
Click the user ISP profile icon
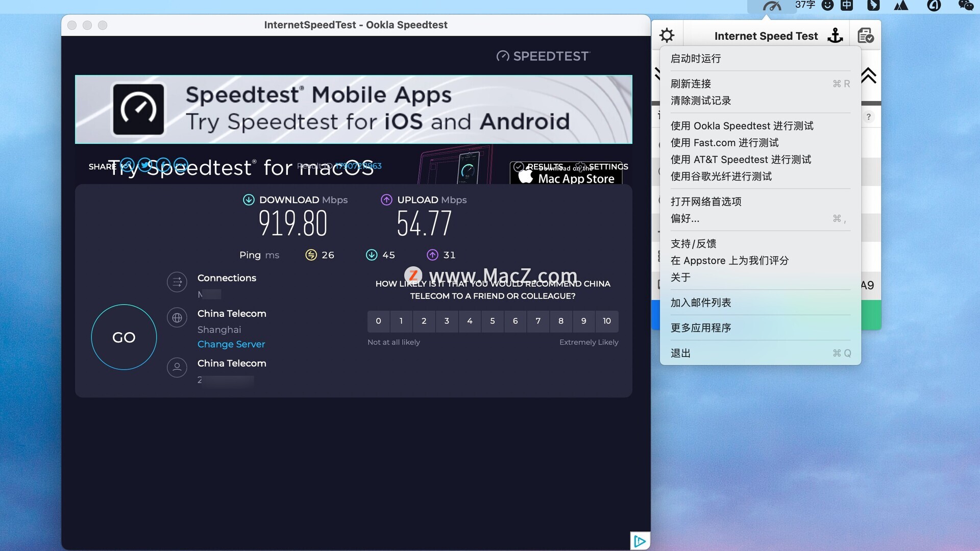[x=177, y=367]
